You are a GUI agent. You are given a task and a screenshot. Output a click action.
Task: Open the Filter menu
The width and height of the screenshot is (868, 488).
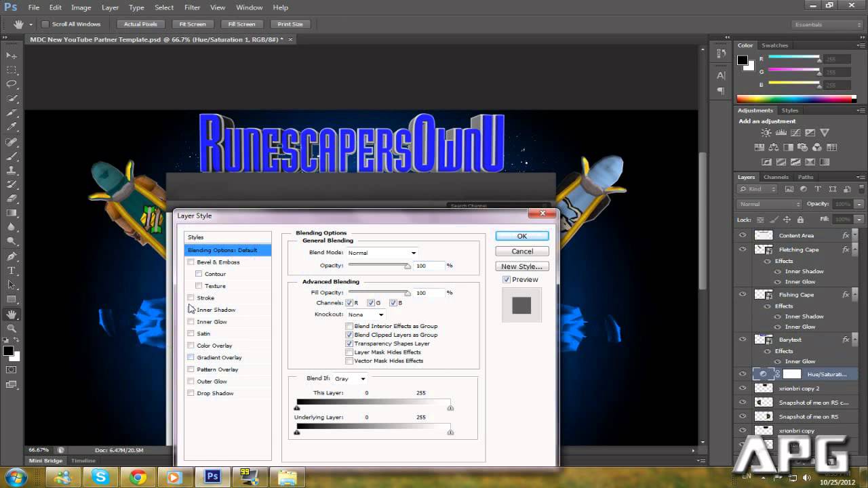192,7
